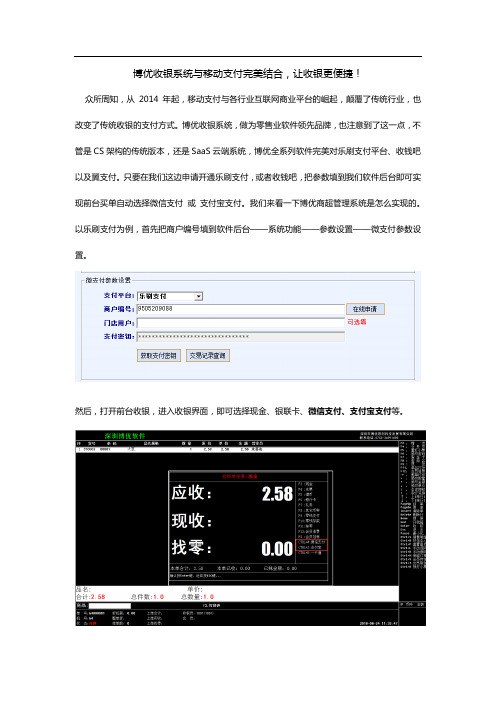496x702 pixels.
Task: Click the red payment dialog title text
Action: 240,476
